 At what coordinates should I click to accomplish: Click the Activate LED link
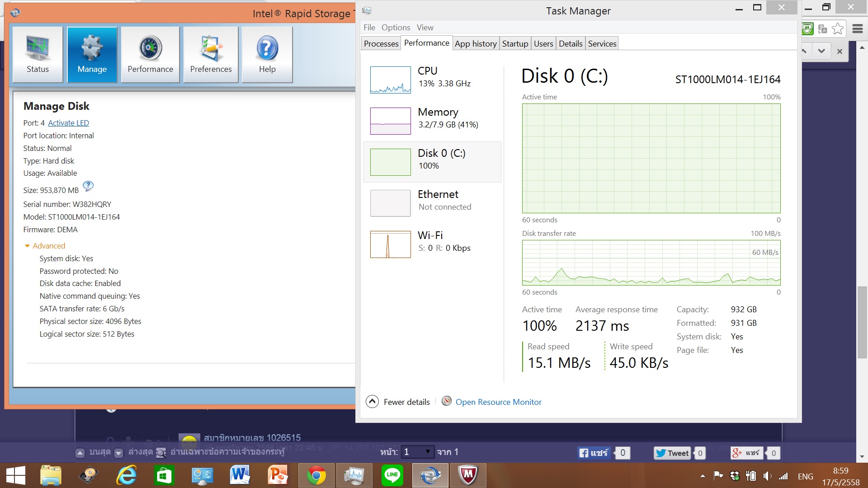click(68, 123)
